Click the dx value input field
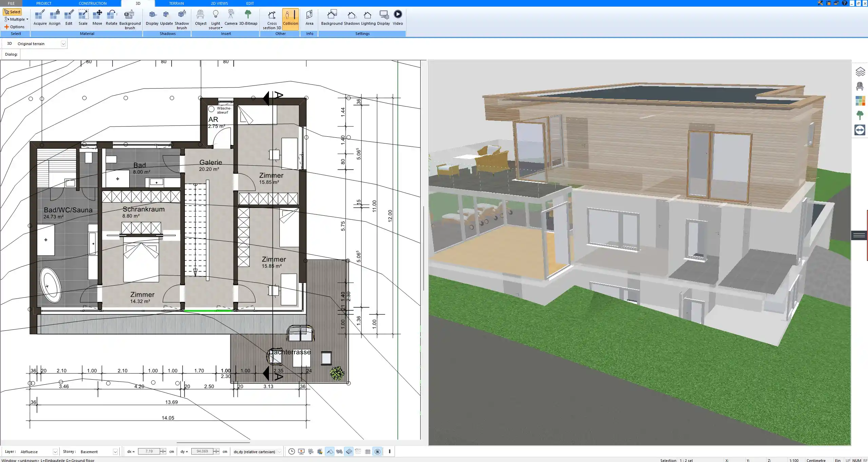Image resolution: width=868 pixels, height=462 pixels. click(x=149, y=451)
